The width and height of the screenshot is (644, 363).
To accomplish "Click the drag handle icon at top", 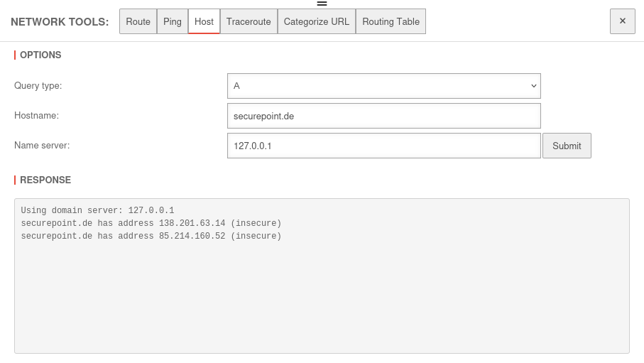I will pyautogui.click(x=322, y=4).
